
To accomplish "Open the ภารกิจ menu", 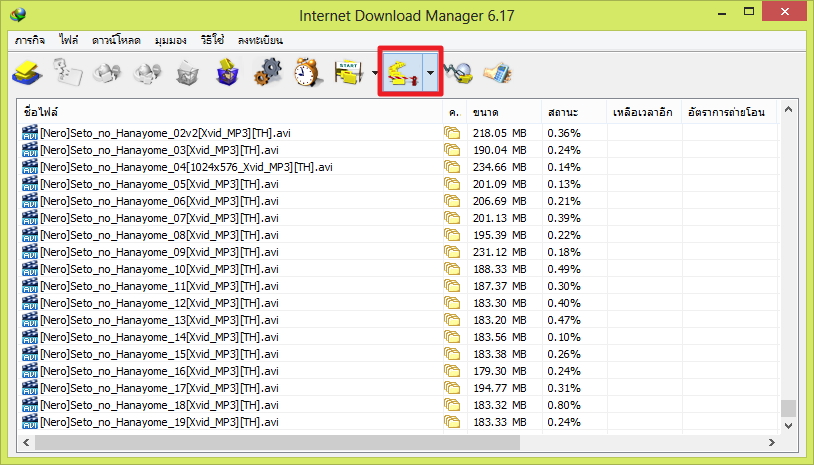I will click(30, 40).
